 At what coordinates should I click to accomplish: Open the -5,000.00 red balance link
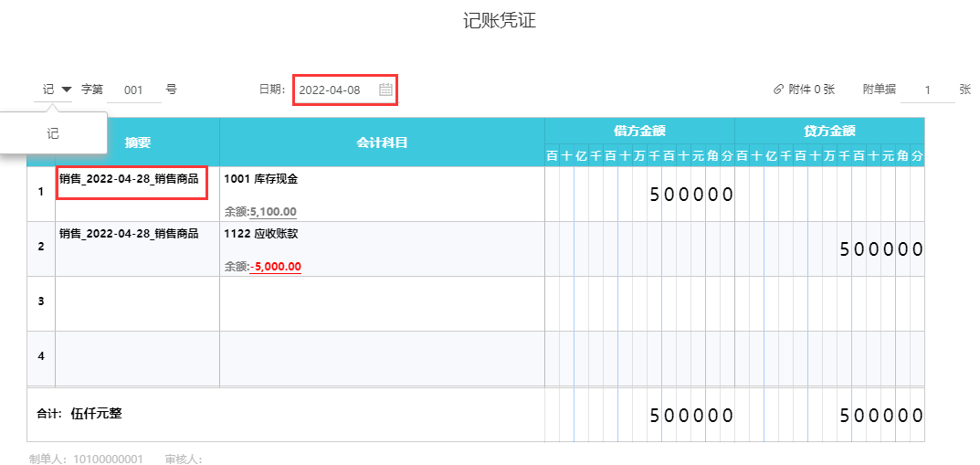point(276,267)
